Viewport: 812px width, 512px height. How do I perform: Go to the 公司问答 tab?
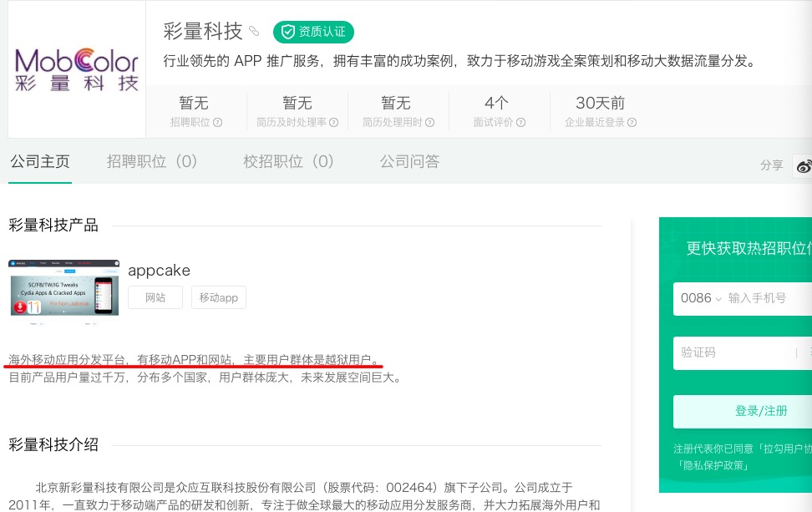409,162
